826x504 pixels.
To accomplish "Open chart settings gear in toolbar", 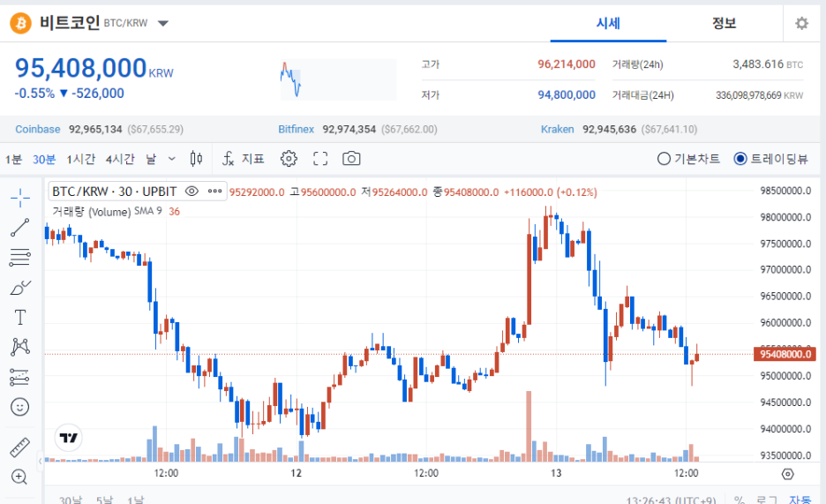I will (x=289, y=159).
